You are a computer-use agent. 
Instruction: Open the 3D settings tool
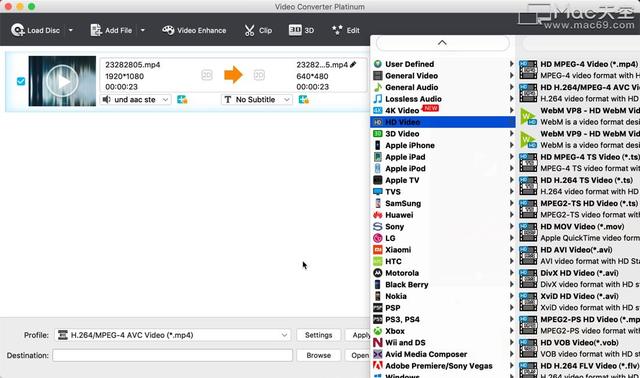tap(301, 30)
